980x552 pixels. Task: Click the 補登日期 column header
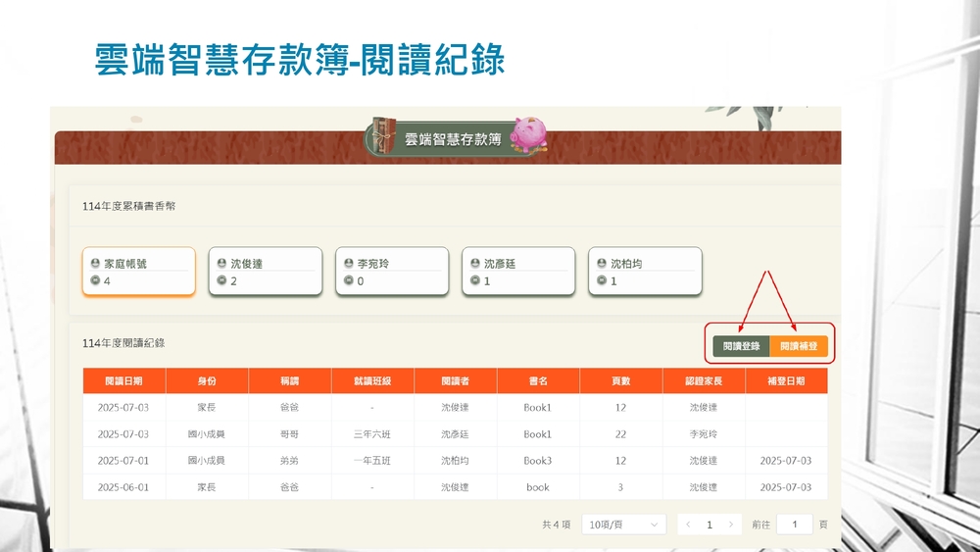[786, 381]
